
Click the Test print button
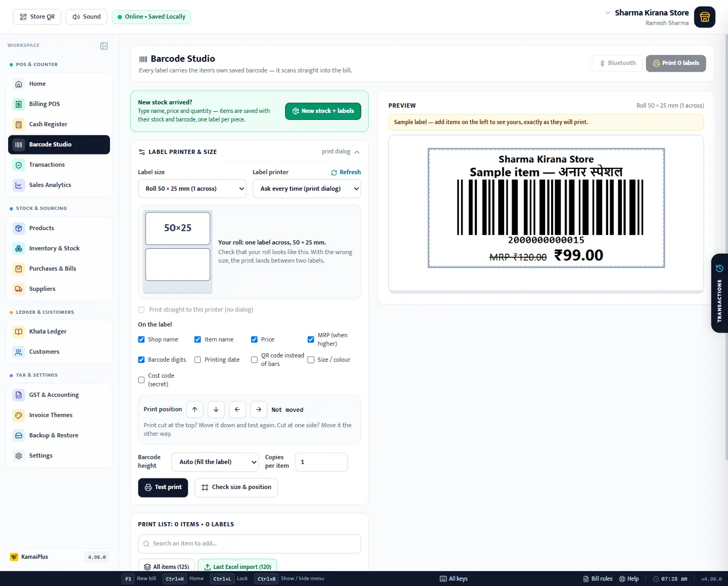tap(163, 487)
